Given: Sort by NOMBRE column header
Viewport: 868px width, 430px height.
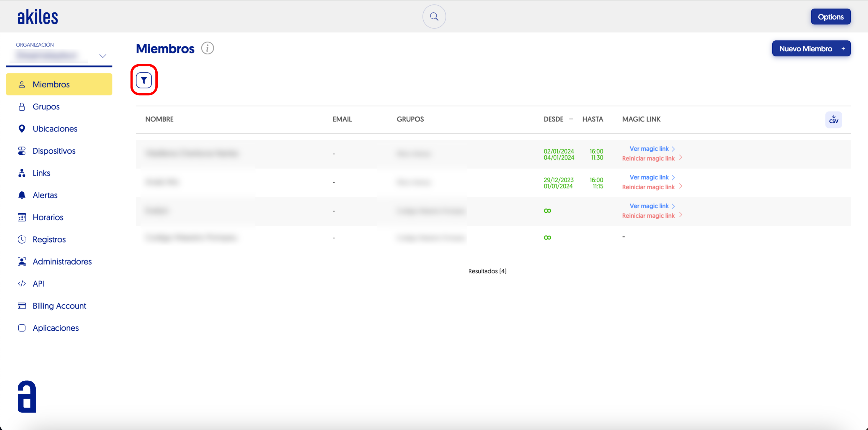Looking at the screenshot, I should (159, 119).
